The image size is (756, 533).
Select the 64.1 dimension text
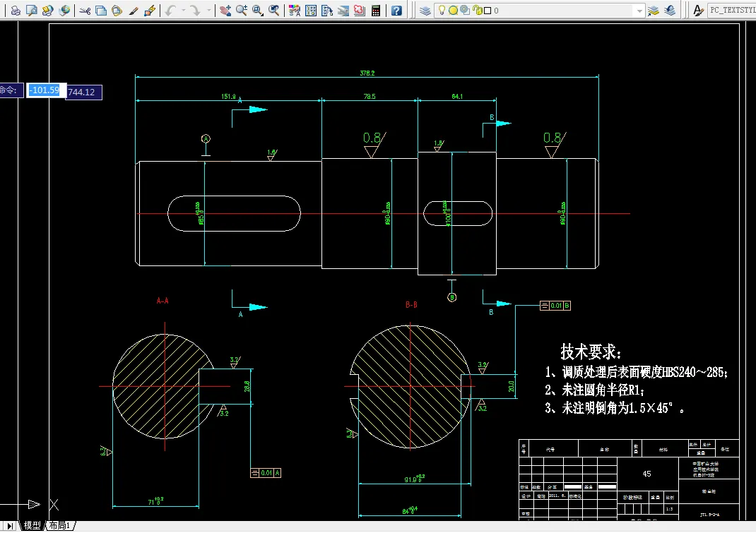pos(458,97)
